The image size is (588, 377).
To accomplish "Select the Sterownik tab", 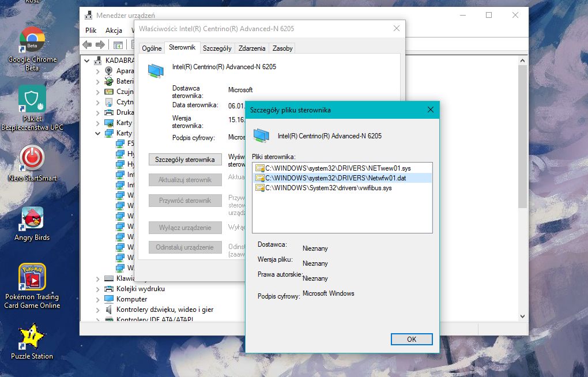I will (182, 47).
